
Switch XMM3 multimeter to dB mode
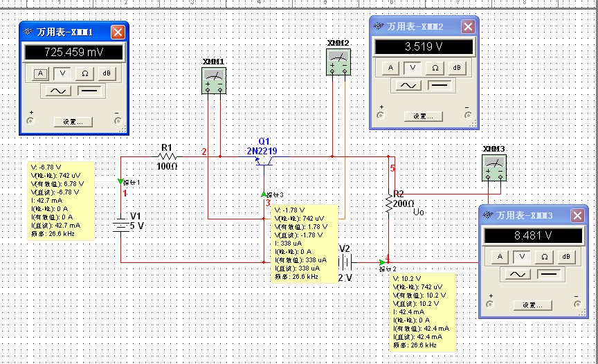[565, 256]
